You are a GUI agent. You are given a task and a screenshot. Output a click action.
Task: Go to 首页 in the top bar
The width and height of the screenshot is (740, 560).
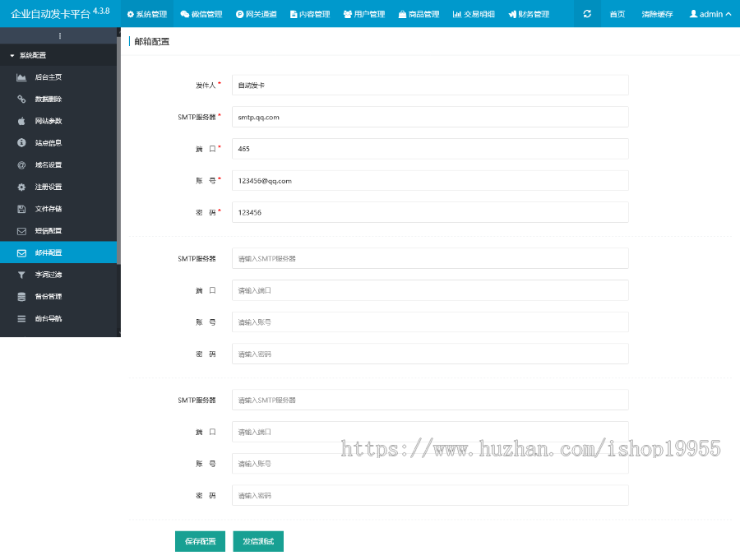click(x=617, y=14)
